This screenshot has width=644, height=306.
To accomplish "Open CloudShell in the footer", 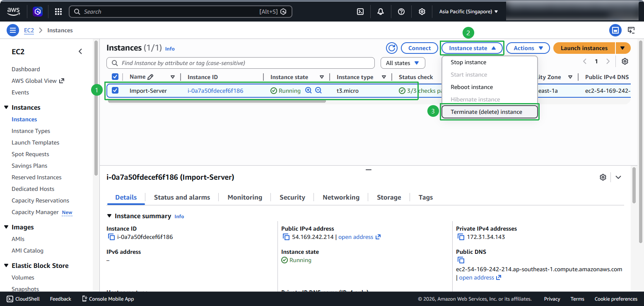I will [x=23, y=299].
